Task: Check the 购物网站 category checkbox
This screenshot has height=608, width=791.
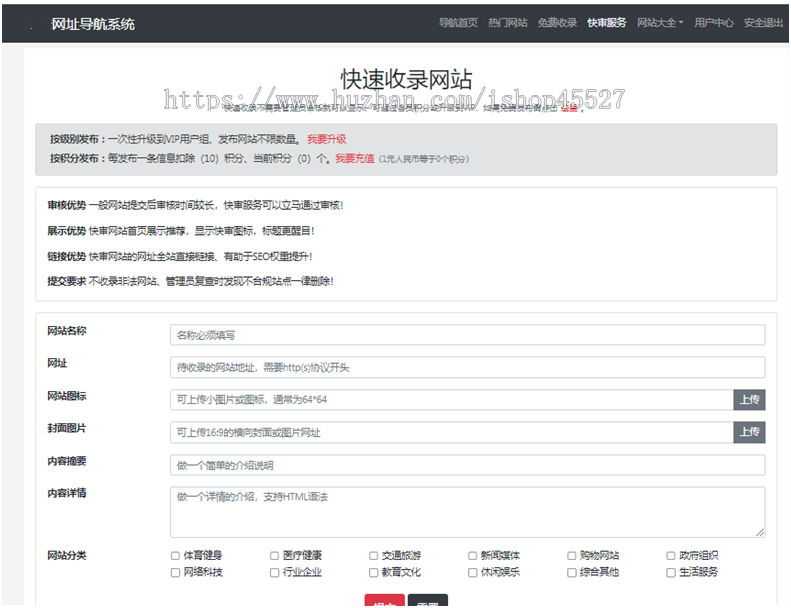Action: pos(572,556)
